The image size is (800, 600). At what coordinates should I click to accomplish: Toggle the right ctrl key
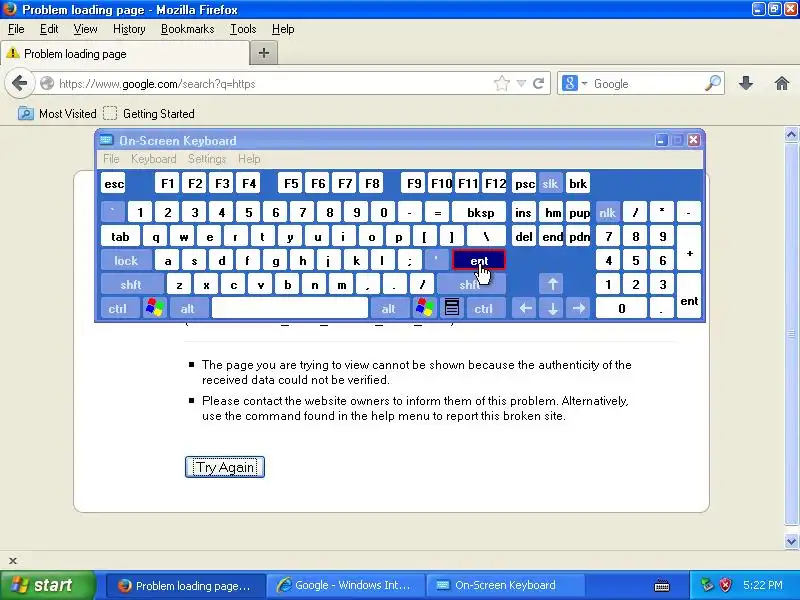[484, 308]
